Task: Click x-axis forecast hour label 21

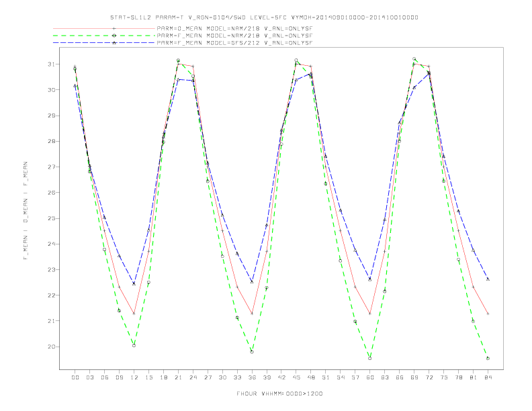Action: pyautogui.click(x=178, y=377)
